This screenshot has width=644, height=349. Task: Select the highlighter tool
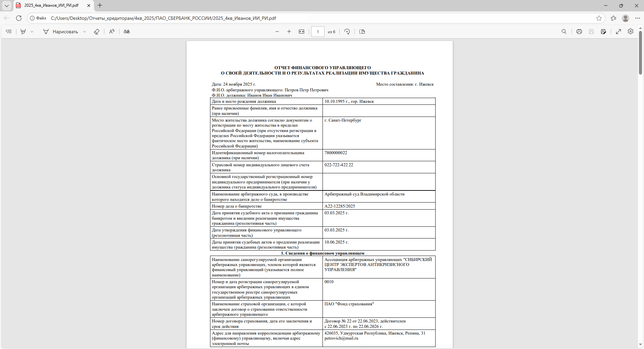[23, 32]
